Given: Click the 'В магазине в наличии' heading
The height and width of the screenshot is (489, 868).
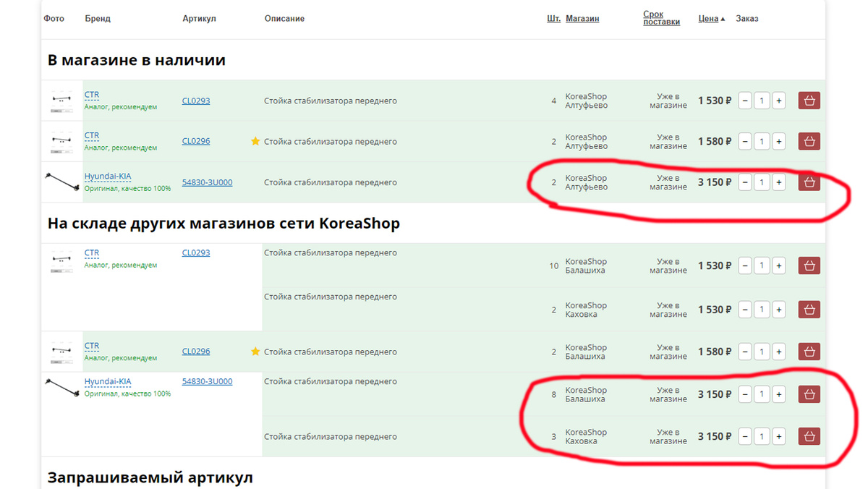Looking at the screenshot, I should pos(137,60).
